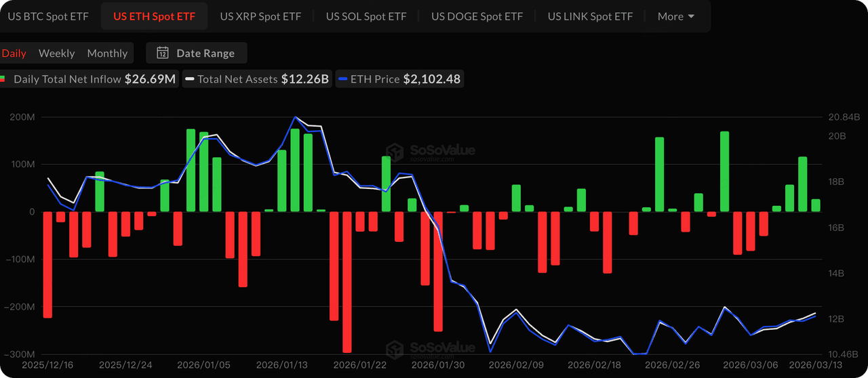Click the blue ETH Price legend marker
This screenshot has height=378, width=868.
point(343,79)
